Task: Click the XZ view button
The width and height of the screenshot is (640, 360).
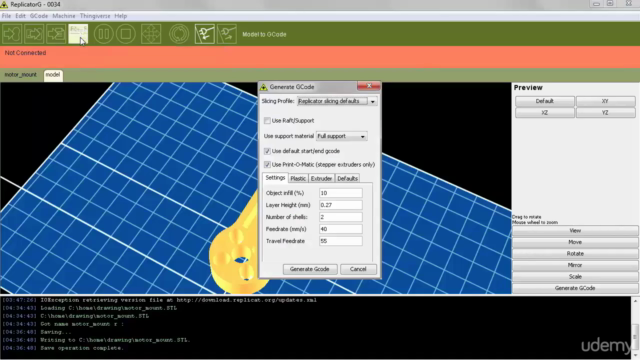Action: (x=544, y=113)
